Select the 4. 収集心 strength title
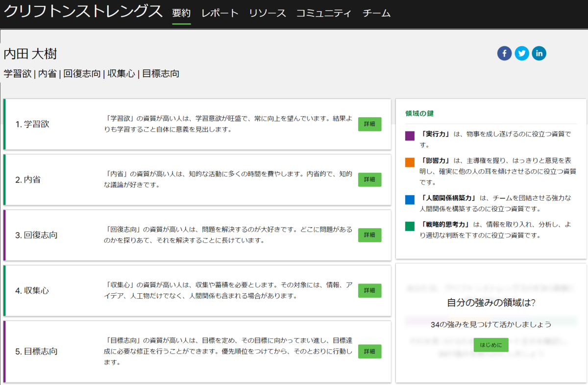The width and height of the screenshot is (588, 385). point(32,290)
